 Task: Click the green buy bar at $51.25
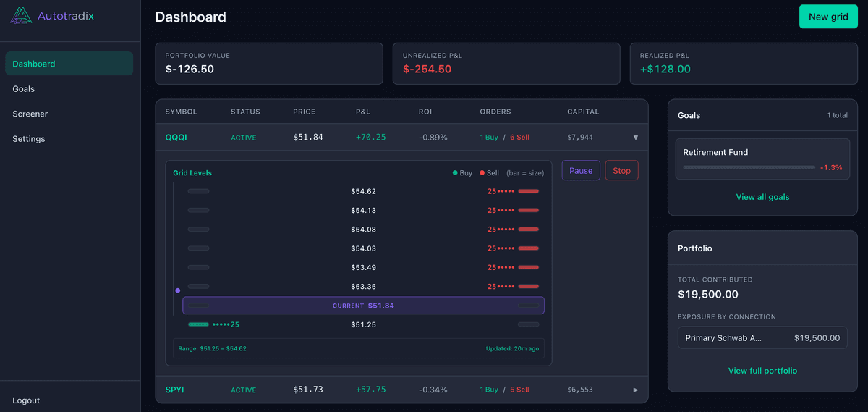coord(198,325)
